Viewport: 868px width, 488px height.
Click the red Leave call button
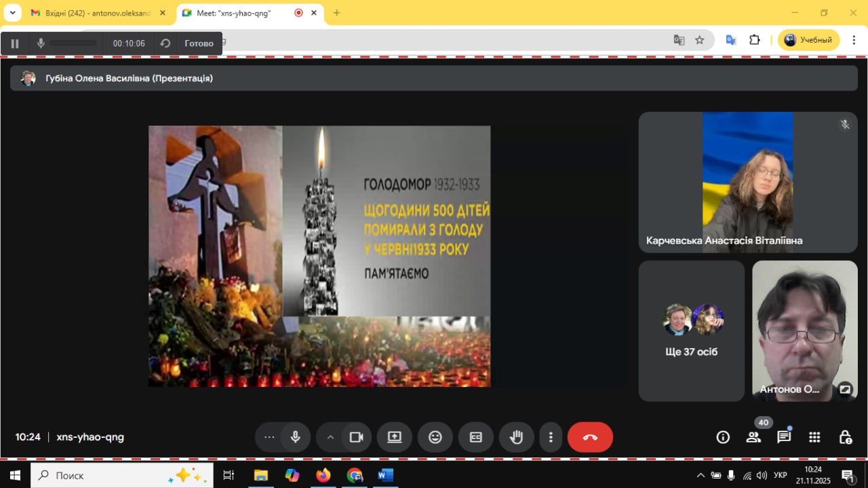590,437
